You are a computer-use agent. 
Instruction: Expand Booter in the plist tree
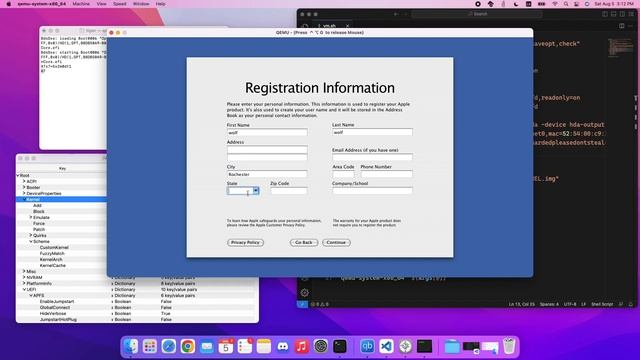click(x=24, y=187)
